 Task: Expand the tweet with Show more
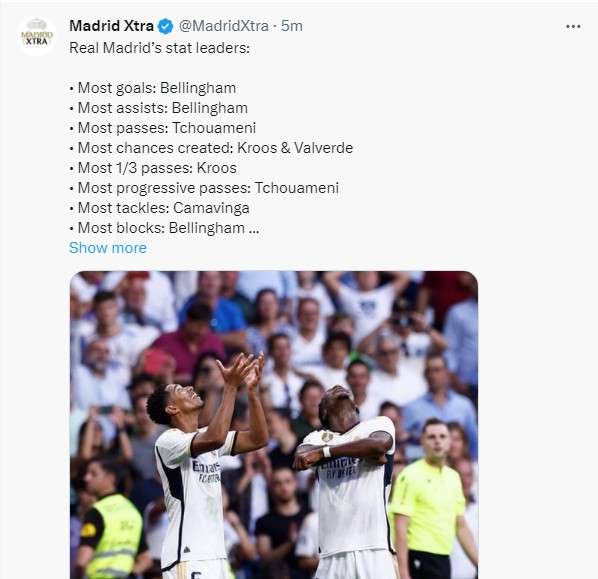click(108, 248)
